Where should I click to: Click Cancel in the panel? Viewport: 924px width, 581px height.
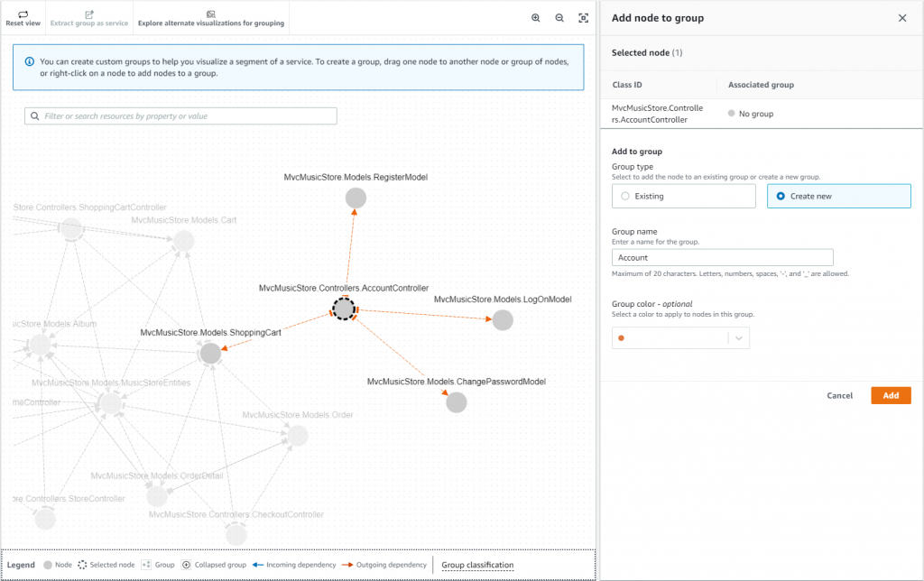[x=839, y=395]
